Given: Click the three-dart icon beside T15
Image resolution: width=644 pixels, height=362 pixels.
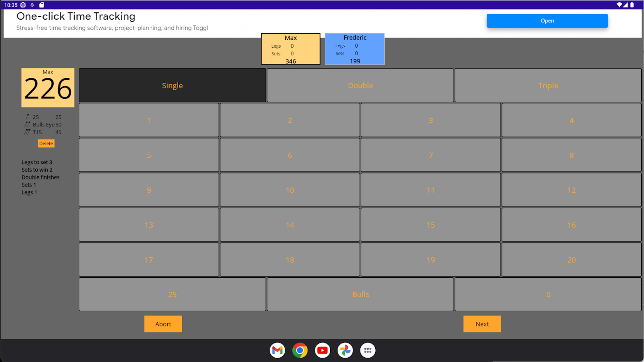Looking at the screenshot, I should (27, 132).
